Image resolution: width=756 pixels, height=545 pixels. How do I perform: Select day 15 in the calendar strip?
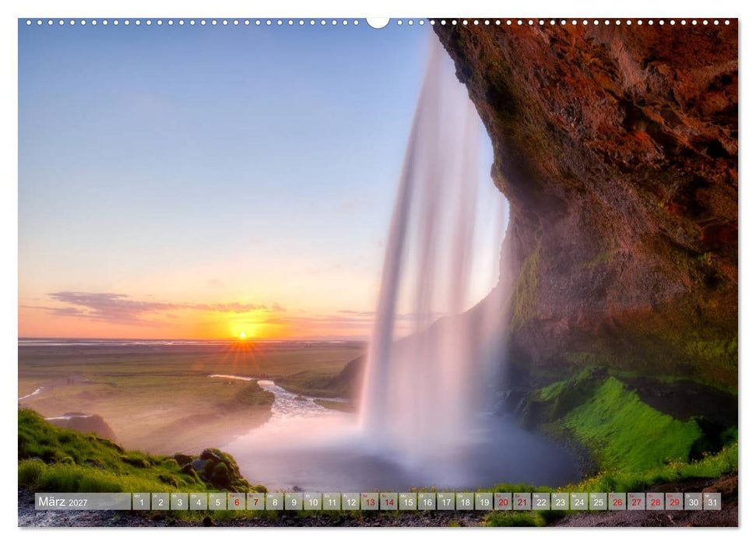[407, 501]
